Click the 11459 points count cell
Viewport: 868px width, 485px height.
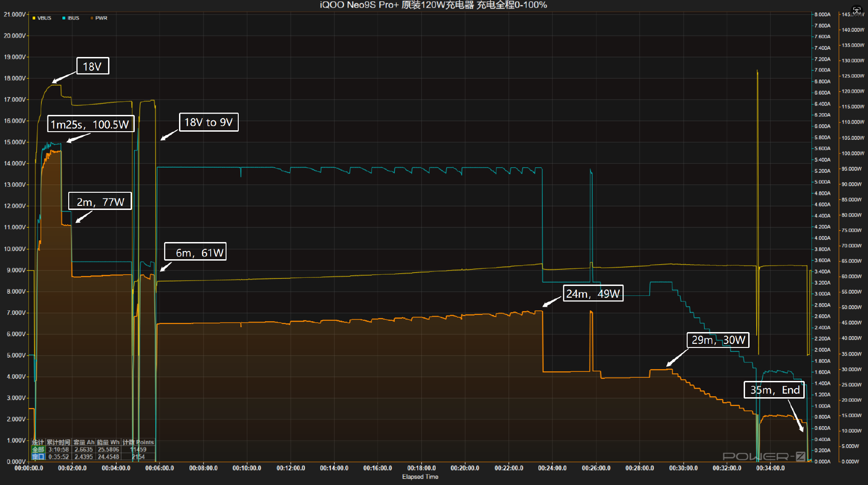138,449
